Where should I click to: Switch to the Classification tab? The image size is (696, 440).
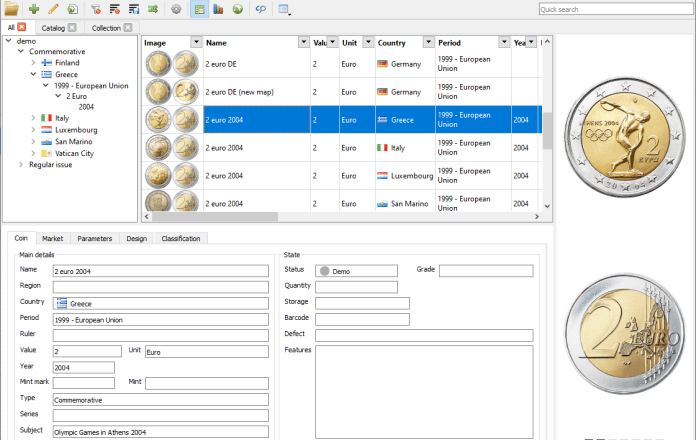pos(181,239)
